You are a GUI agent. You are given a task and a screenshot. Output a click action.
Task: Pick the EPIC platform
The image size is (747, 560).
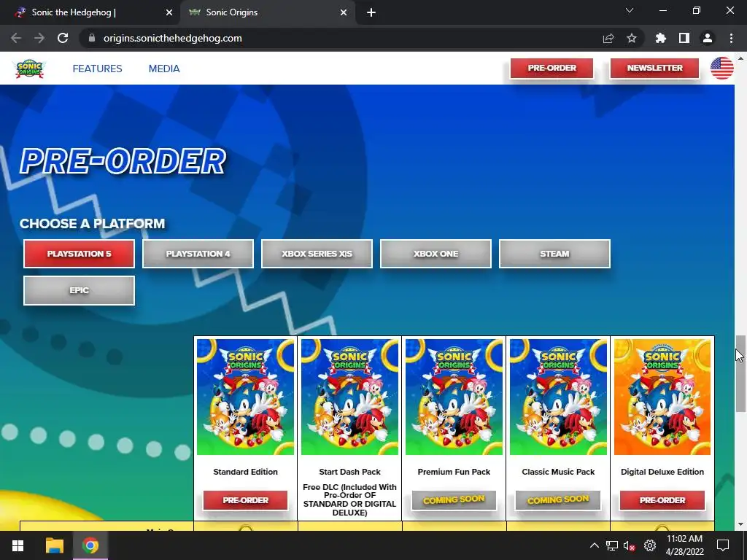[x=79, y=290]
